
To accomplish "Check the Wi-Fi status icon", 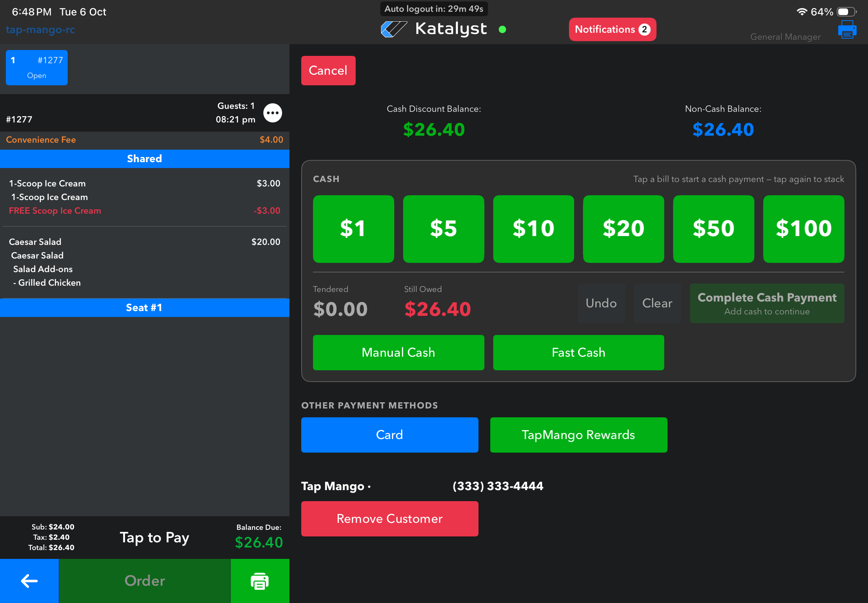I will click(x=801, y=12).
